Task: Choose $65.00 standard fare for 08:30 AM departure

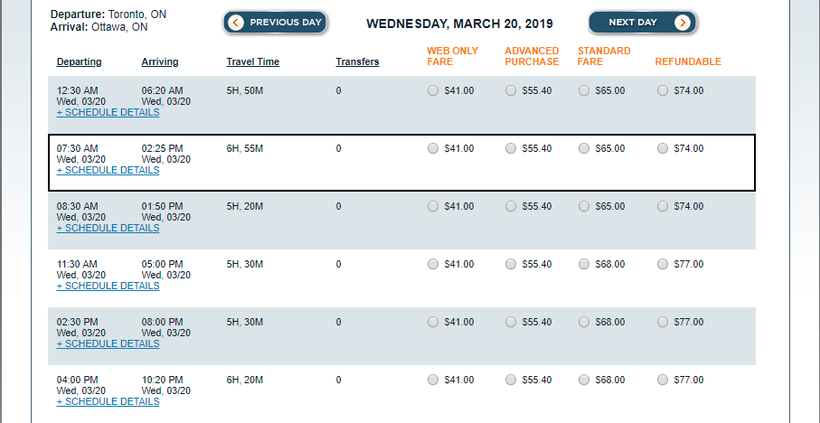Action: pos(583,207)
